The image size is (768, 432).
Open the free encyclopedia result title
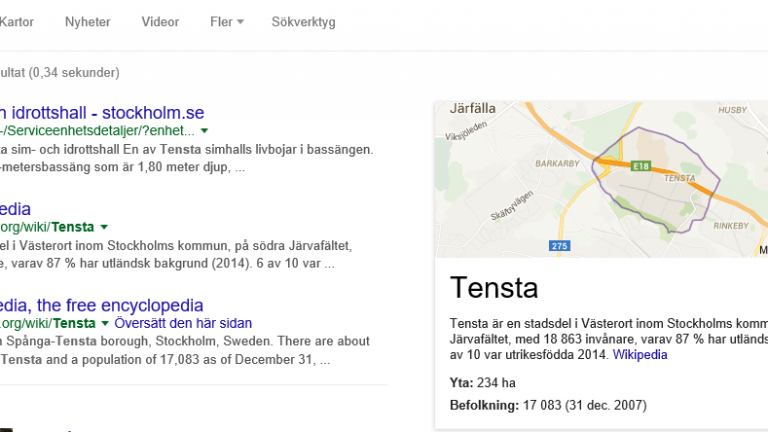click(x=101, y=305)
